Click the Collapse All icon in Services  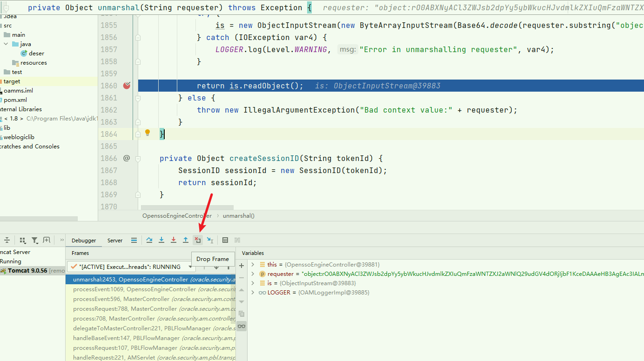click(7, 240)
